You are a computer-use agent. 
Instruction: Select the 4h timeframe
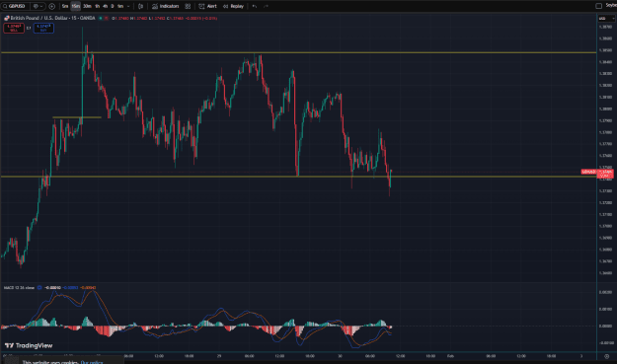point(105,6)
